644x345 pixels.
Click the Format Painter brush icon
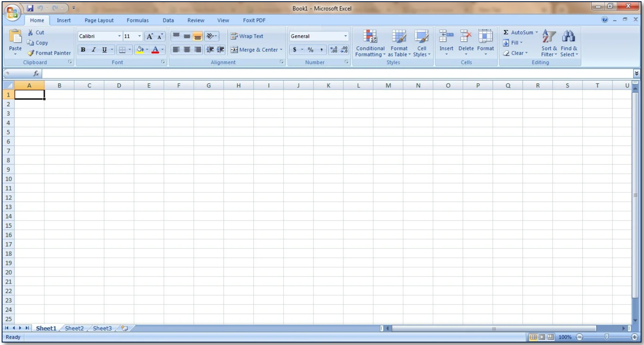tap(31, 53)
